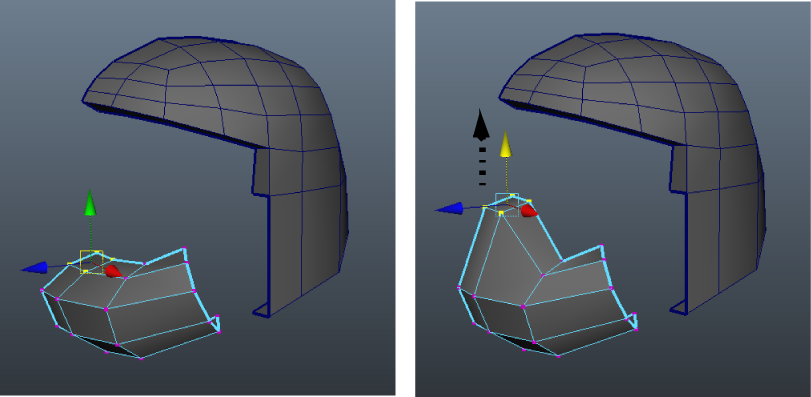The height and width of the screenshot is (397, 811).
Task: Click the black dashed upward arrow
Action: coord(482,147)
